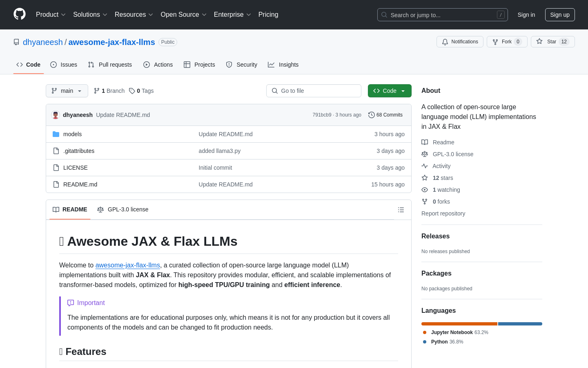Select the GPL-3.0 license tab
The width and height of the screenshot is (588, 368).
click(123, 209)
